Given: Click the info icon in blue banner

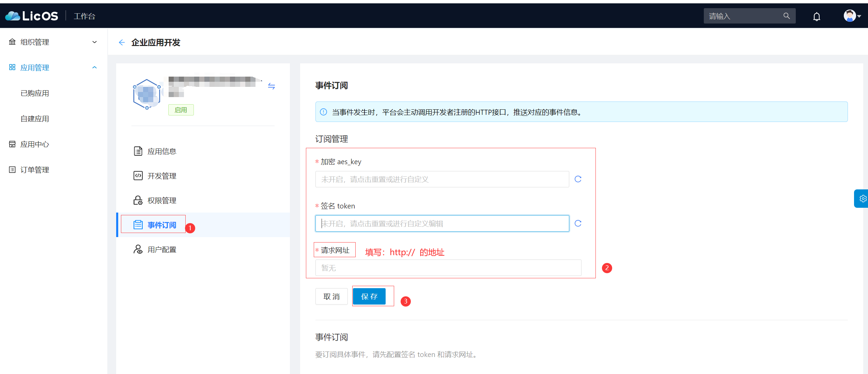Looking at the screenshot, I should pyautogui.click(x=323, y=112).
